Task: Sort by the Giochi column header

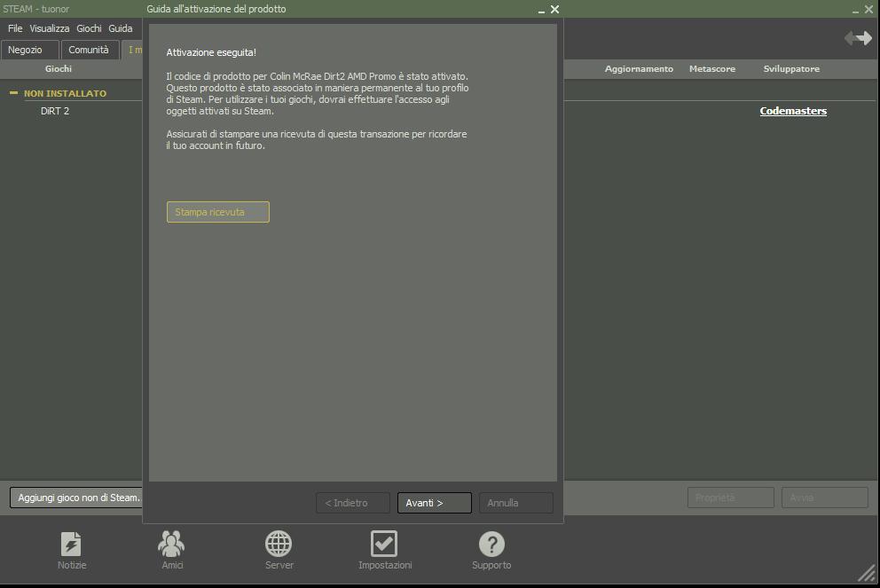Action: coord(59,68)
